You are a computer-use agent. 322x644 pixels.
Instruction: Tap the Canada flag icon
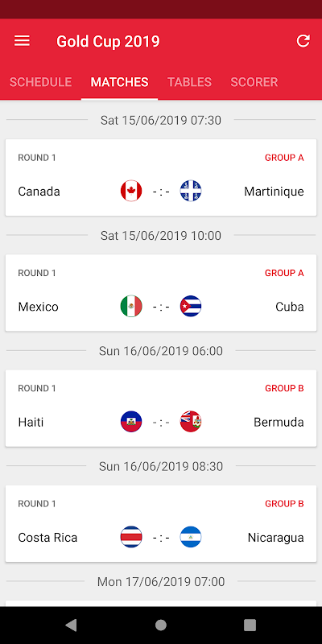pyautogui.click(x=131, y=191)
